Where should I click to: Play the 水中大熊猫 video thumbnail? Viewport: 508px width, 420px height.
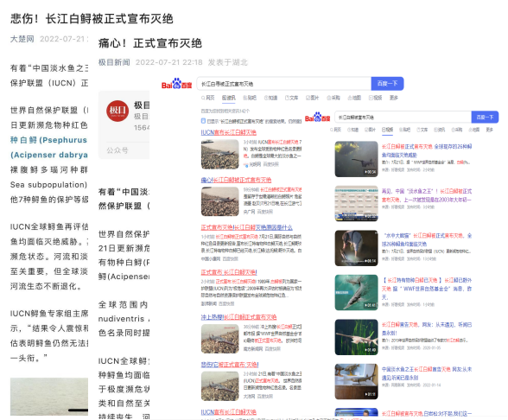pos(356,248)
